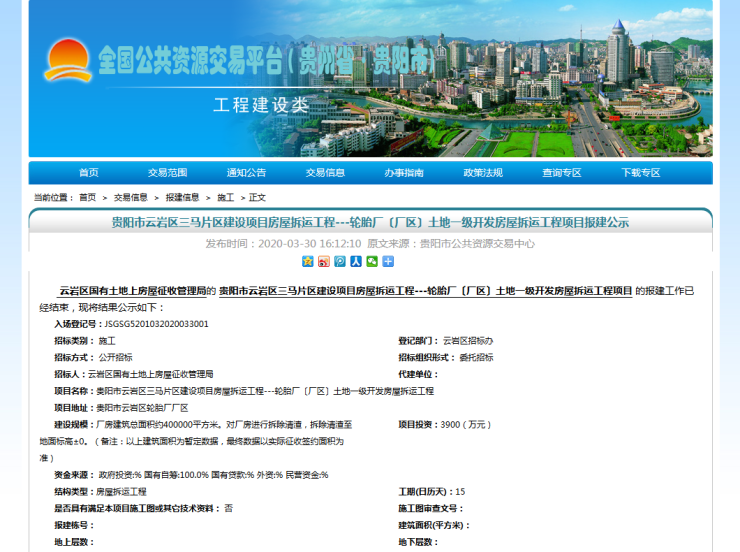Open the 交易范围 menu item

click(168, 173)
